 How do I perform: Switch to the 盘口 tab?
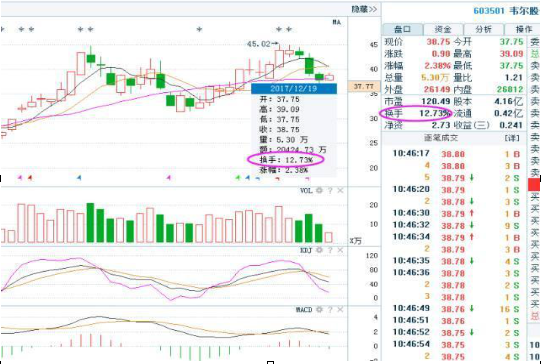click(402, 29)
